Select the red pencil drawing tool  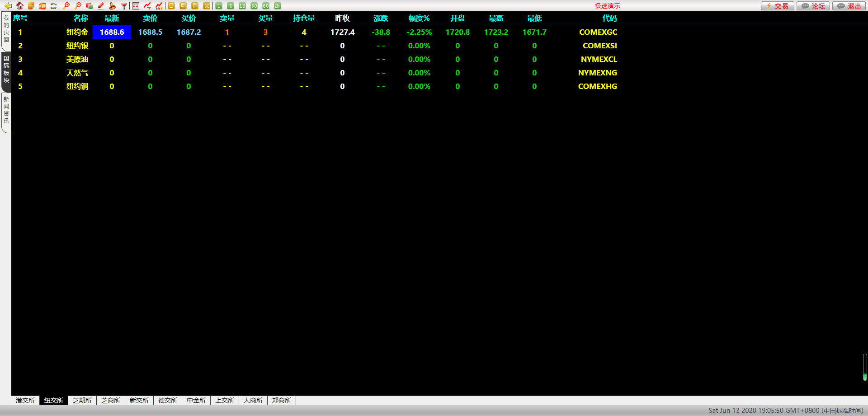pyautogui.click(x=101, y=6)
